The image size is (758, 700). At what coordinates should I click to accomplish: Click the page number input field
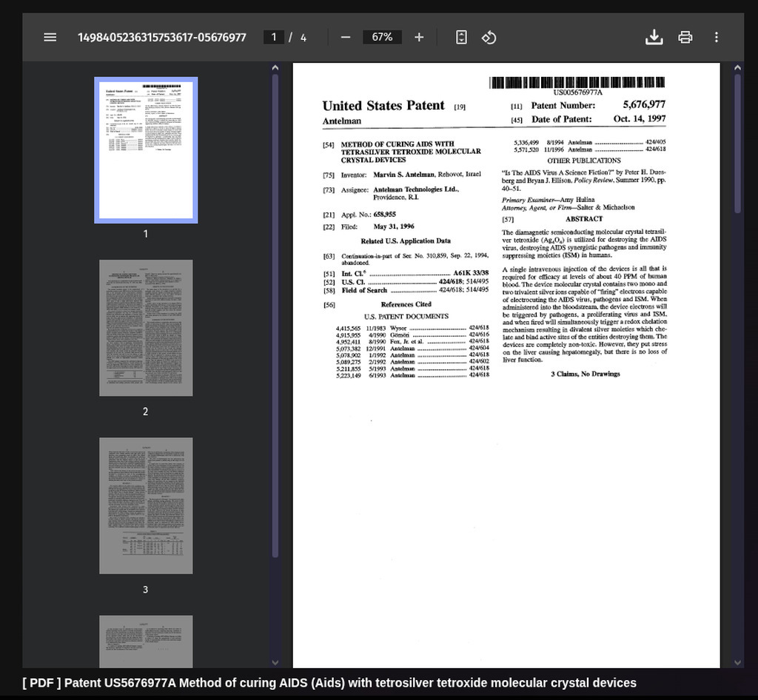click(x=274, y=37)
